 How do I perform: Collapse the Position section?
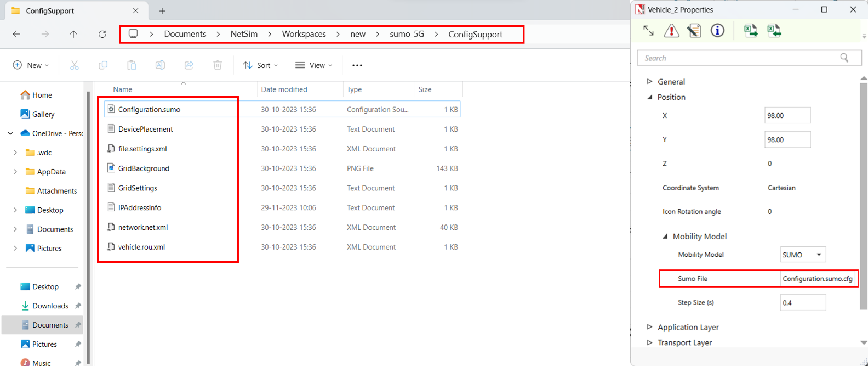649,97
